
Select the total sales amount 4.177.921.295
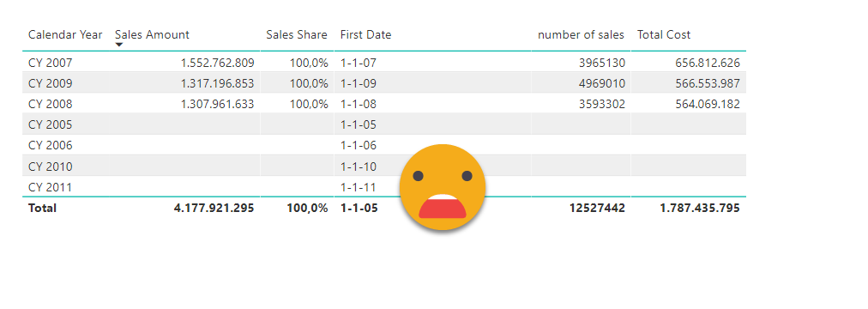tap(214, 209)
